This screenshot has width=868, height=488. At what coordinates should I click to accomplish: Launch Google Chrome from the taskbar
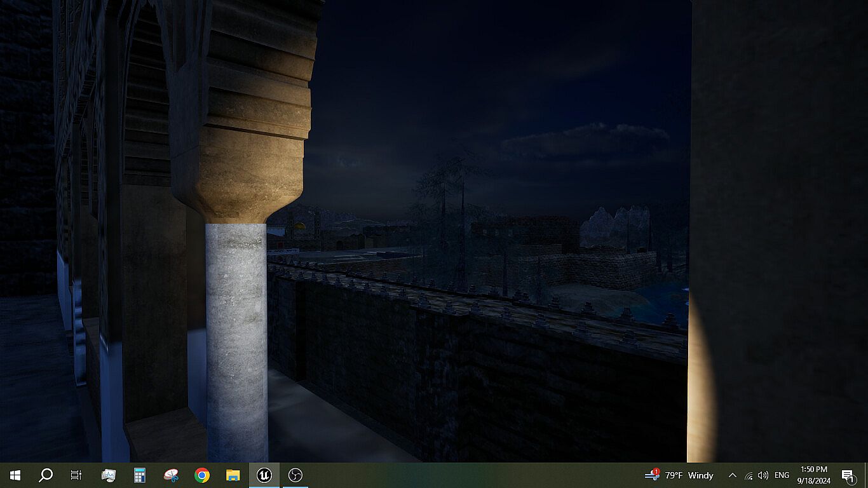pos(202,475)
